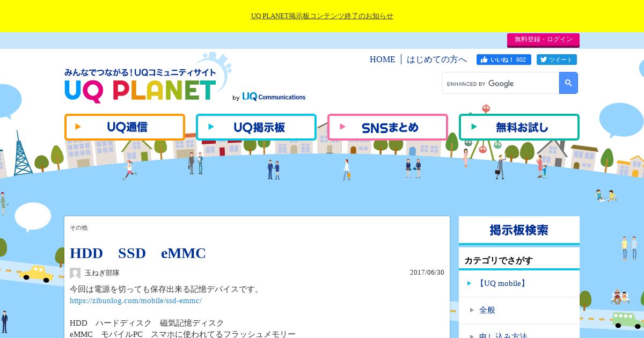Expand the 【UQ mobile】 category

519,283
